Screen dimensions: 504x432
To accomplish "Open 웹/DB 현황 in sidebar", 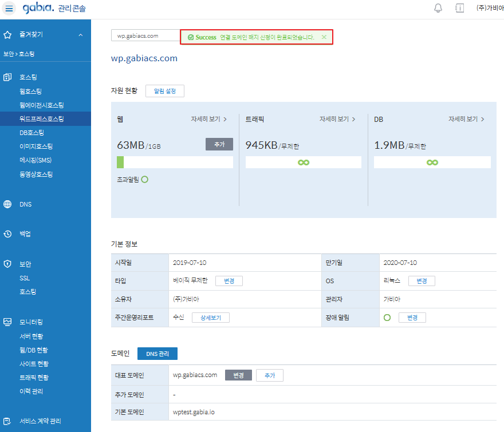I will [x=33, y=350].
